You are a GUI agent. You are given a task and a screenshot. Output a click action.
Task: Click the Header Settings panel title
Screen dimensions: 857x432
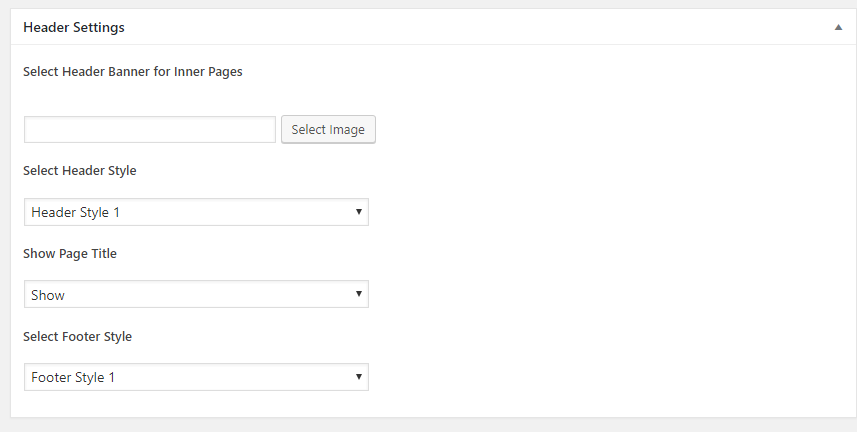tap(74, 27)
